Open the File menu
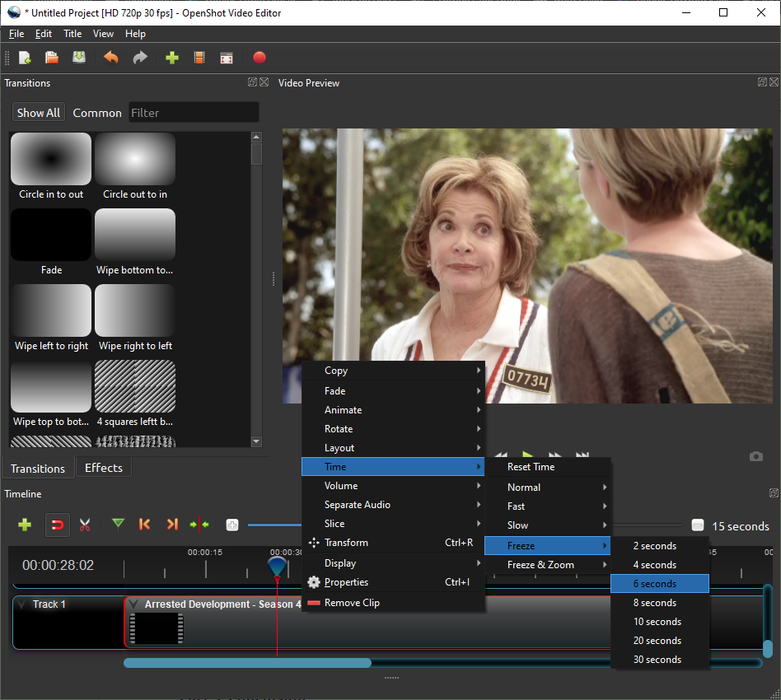This screenshot has height=700, width=781. (16, 34)
